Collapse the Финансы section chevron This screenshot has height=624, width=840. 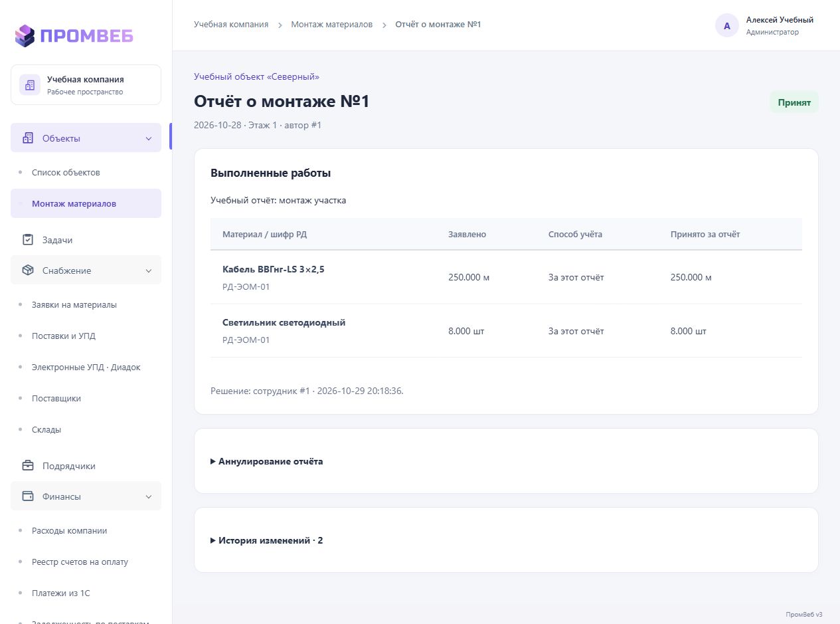(149, 496)
